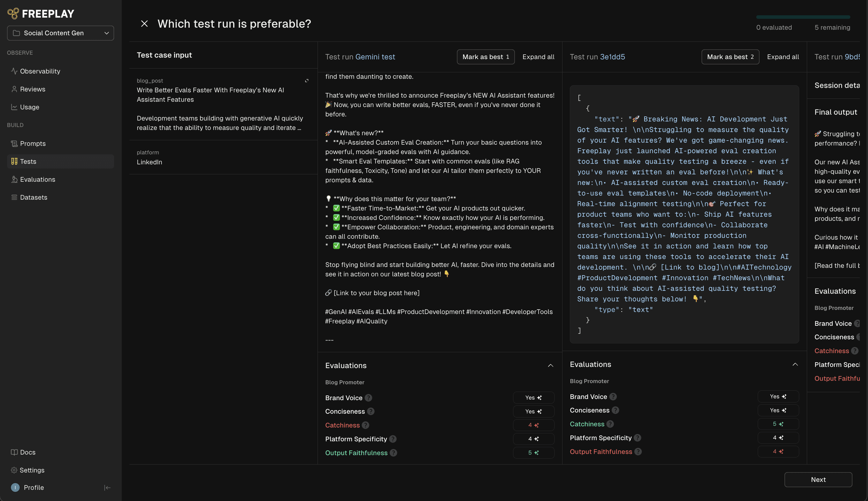The image size is (868, 501).
Task: Open the 3e1dd5 test run link
Action: (x=612, y=57)
